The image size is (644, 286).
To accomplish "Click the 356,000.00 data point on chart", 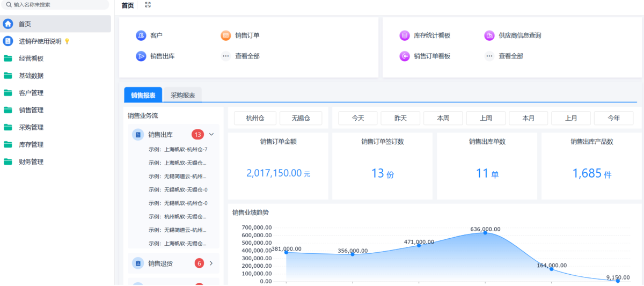I will click(353, 254).
